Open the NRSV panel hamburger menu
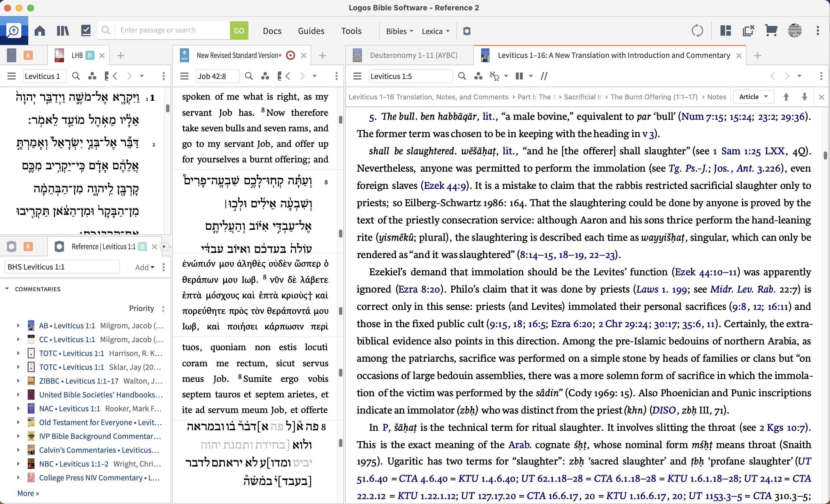 [x=184, y=76]
